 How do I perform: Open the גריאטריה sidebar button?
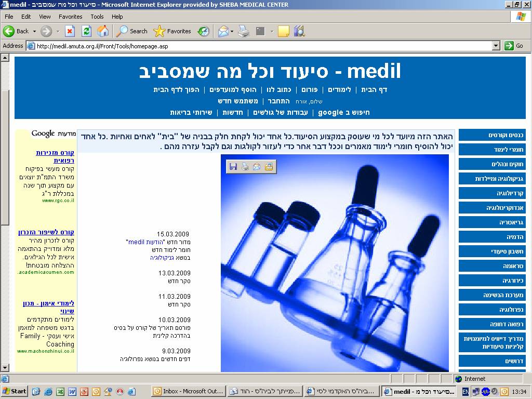point(492,222)
